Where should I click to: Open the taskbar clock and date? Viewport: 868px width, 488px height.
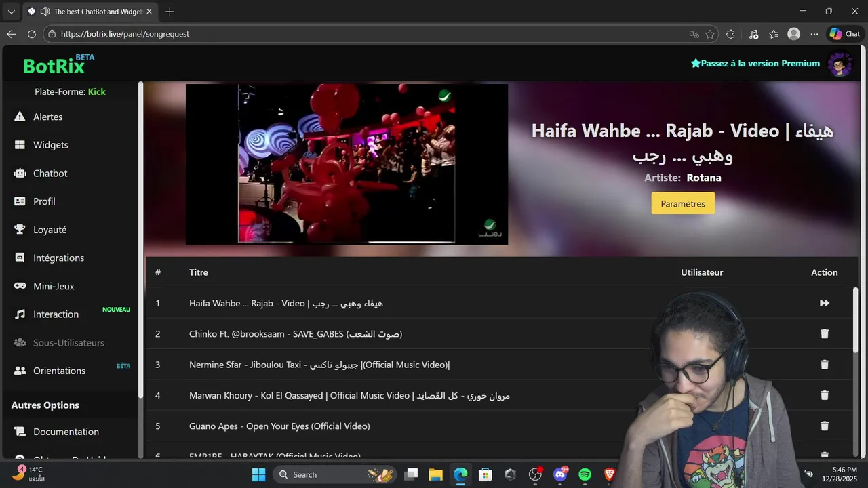click(840, 474)
